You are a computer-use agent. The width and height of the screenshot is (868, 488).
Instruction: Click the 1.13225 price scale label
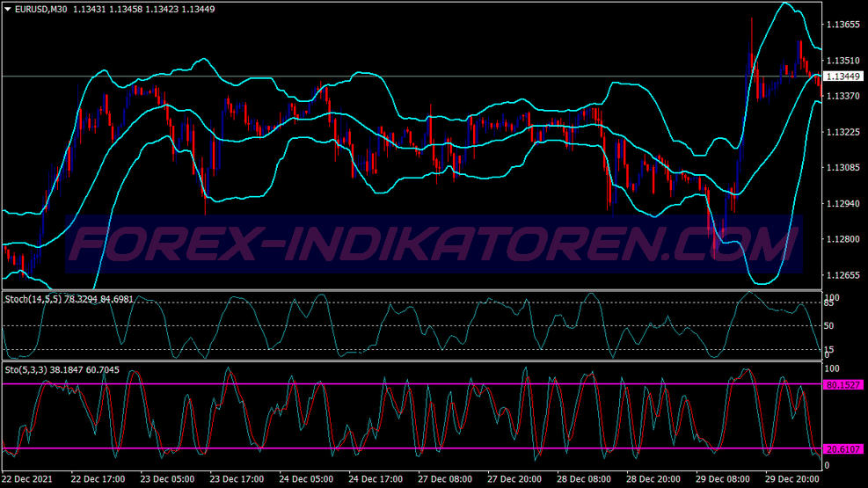tap(842, 132)
